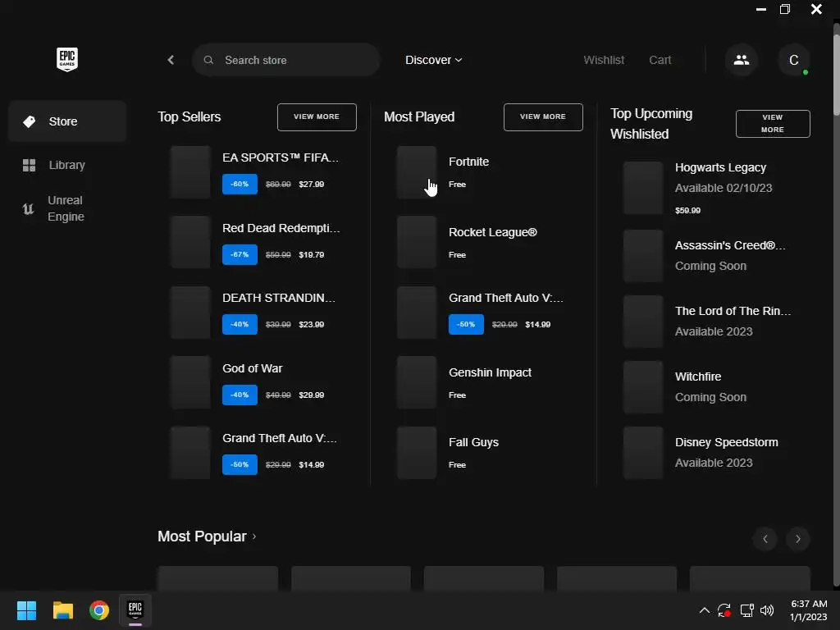Open File Explorer from the taskbar
Image resolution: width=840 pixels, height=630 pixels.
(x=62, y=610)
